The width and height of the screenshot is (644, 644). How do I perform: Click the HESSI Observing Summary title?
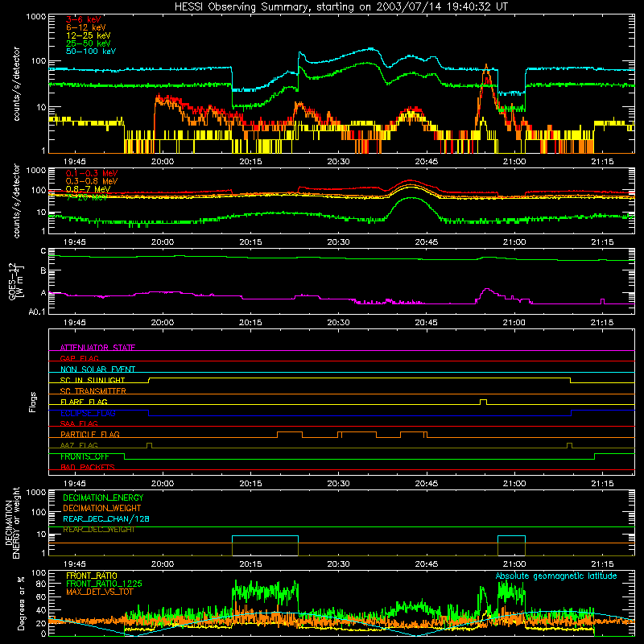pyautogui.click(x=341, y=7)
